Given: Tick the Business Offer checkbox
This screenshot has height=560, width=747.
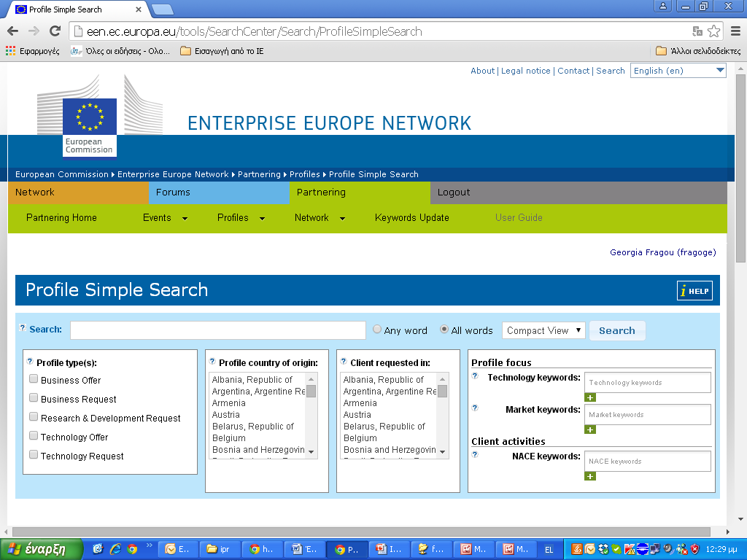Looking at the screenshot, I should pos(34,379).
